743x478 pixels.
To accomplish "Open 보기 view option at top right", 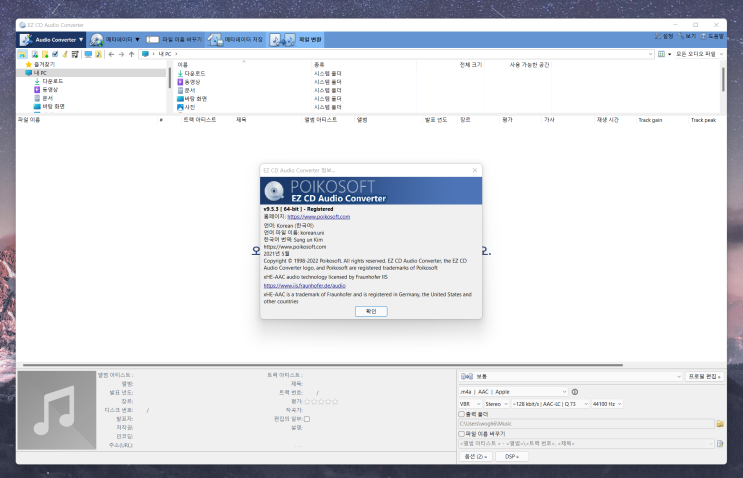I will coord(687,36).
